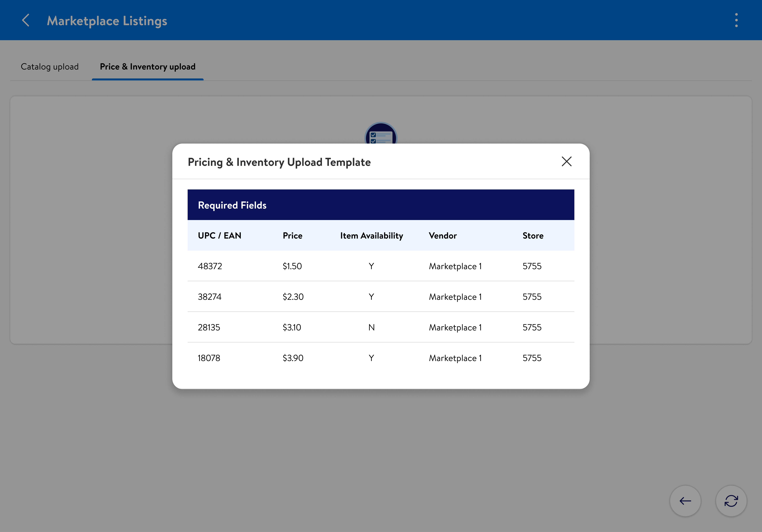Open the three-dot overflow menu
Screen dimensions: 762x532
pyautogui.click(x=736, y=20)
